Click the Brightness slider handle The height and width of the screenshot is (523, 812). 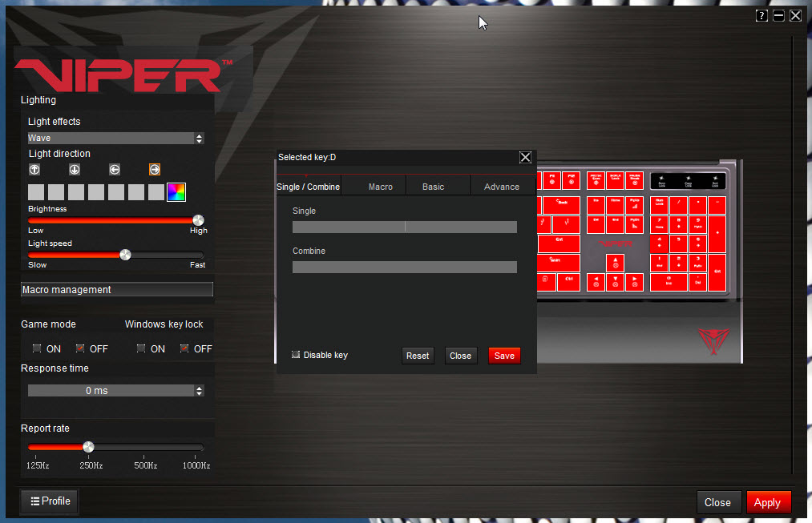click(198, 220)
